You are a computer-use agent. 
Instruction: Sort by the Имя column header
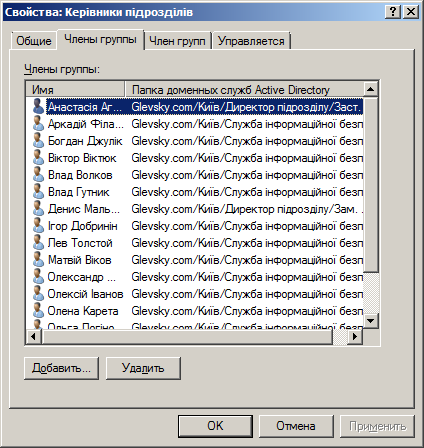tap(75, 89)
